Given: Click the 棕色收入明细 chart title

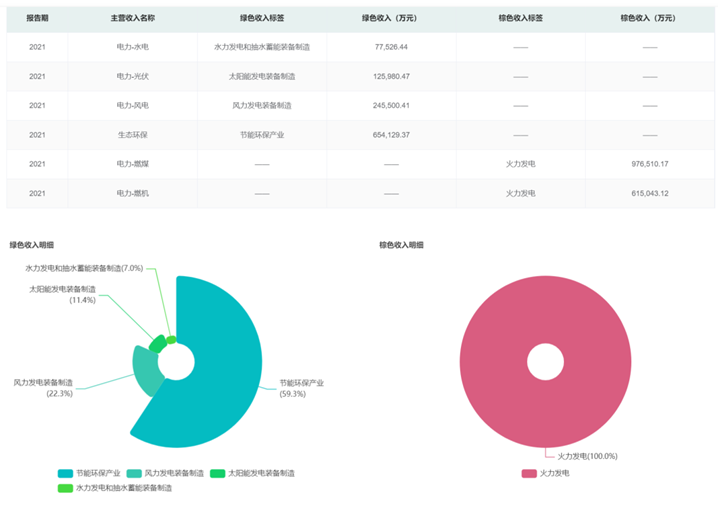Looking at the screenshot, I should coord(401,245).
